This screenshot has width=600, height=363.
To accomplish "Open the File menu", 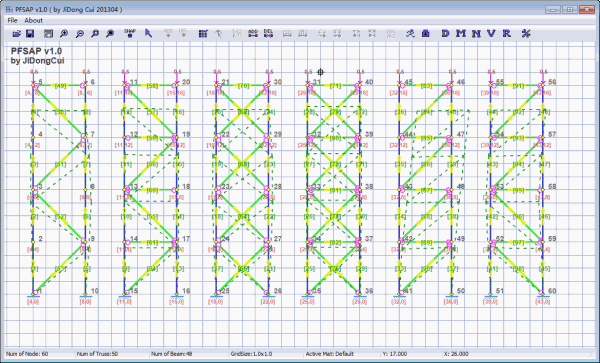I will click(x=12, y=20).
